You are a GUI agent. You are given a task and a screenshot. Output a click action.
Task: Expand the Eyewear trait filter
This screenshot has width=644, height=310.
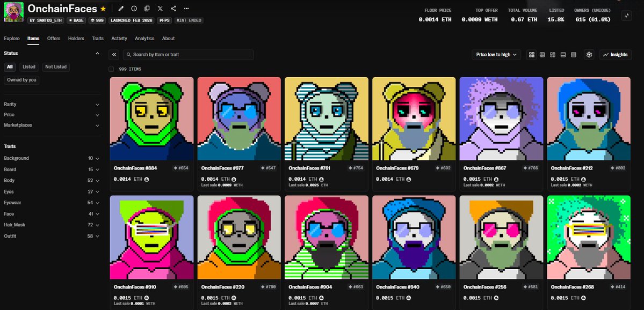52,203
